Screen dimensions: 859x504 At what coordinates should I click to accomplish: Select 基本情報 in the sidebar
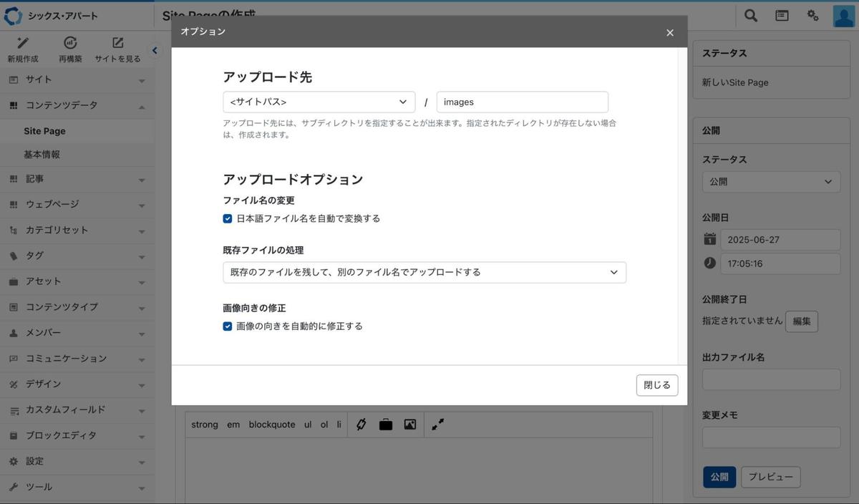[x=42, y=155]
